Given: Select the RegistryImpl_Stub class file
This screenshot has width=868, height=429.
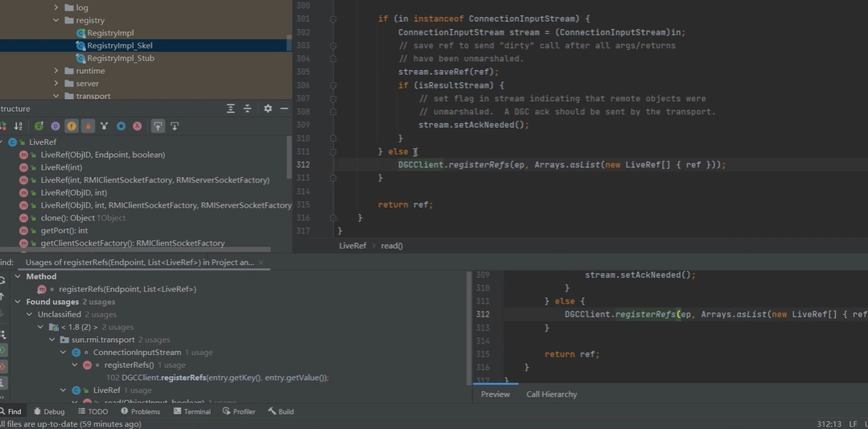Looking at the screenshot, I should (120, 58).
